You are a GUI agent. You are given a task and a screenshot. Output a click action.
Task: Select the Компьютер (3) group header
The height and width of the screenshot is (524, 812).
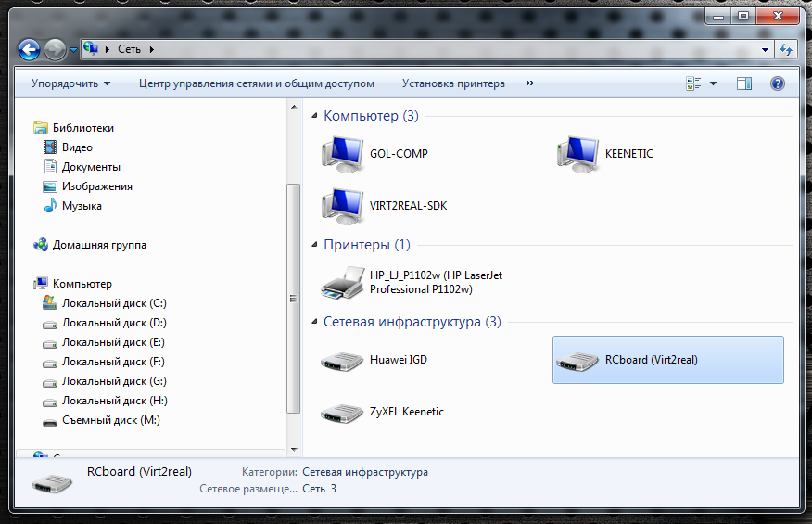click(371, 116)
